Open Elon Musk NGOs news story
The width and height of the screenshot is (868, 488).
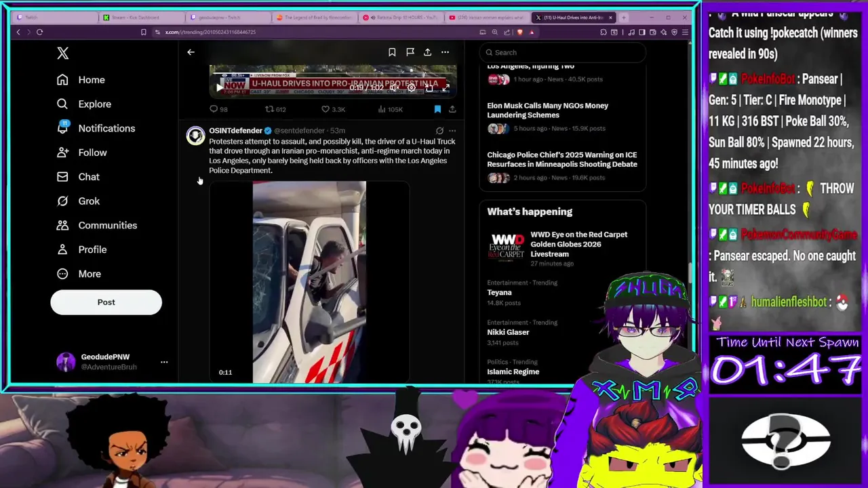562,117
